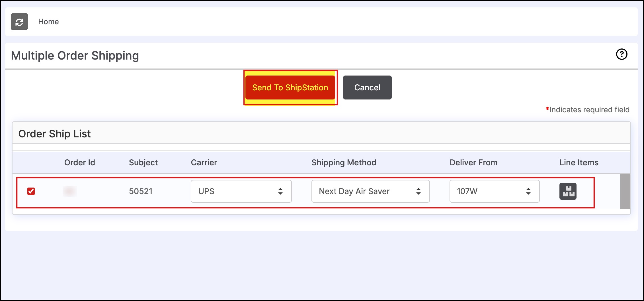Click the Deliver From column header

coord(473,162)
